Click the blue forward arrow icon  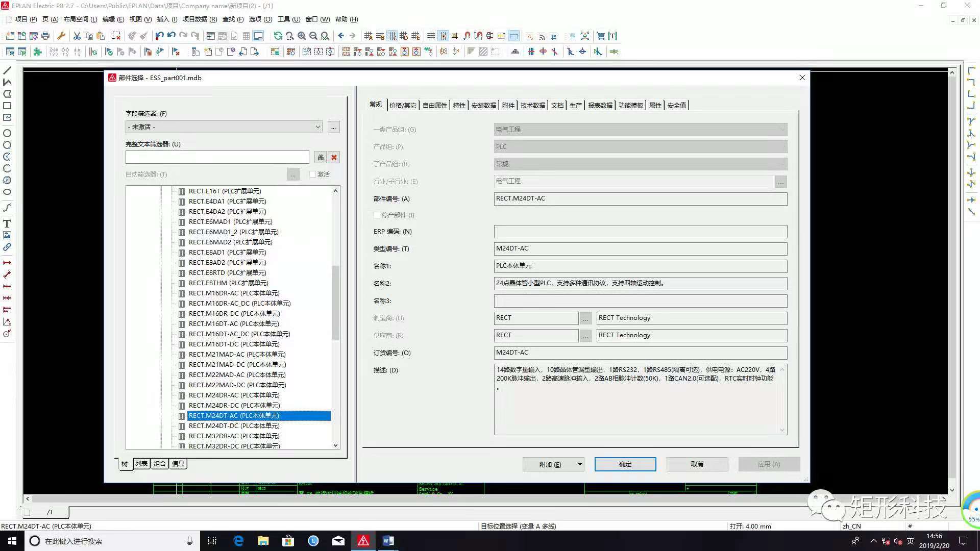pyautogui.click(x=352, y=36)
